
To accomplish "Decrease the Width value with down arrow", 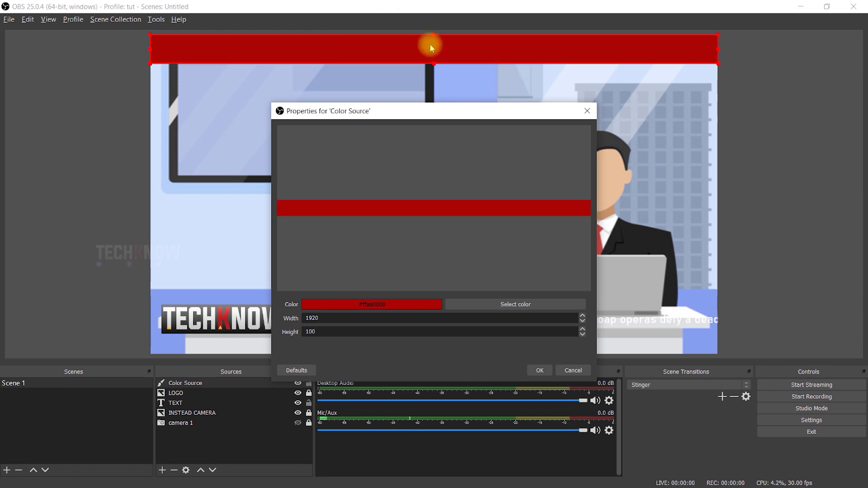I will (x=582, y=320).
